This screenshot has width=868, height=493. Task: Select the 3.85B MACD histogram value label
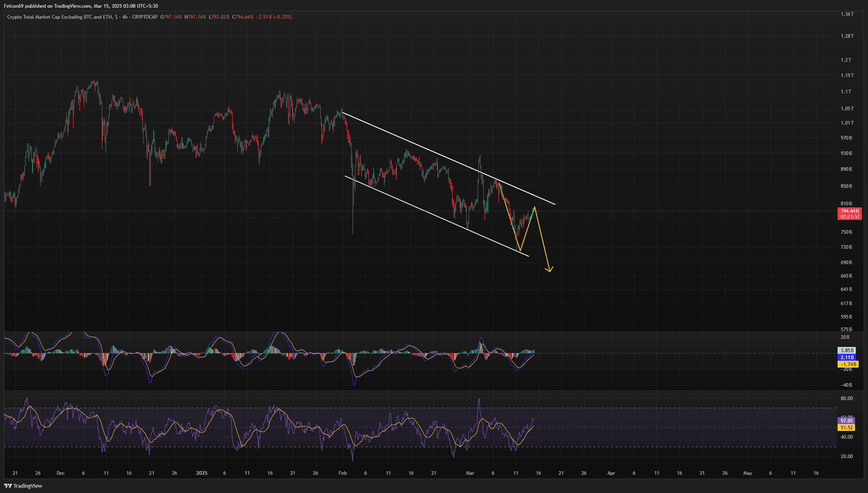847,350
